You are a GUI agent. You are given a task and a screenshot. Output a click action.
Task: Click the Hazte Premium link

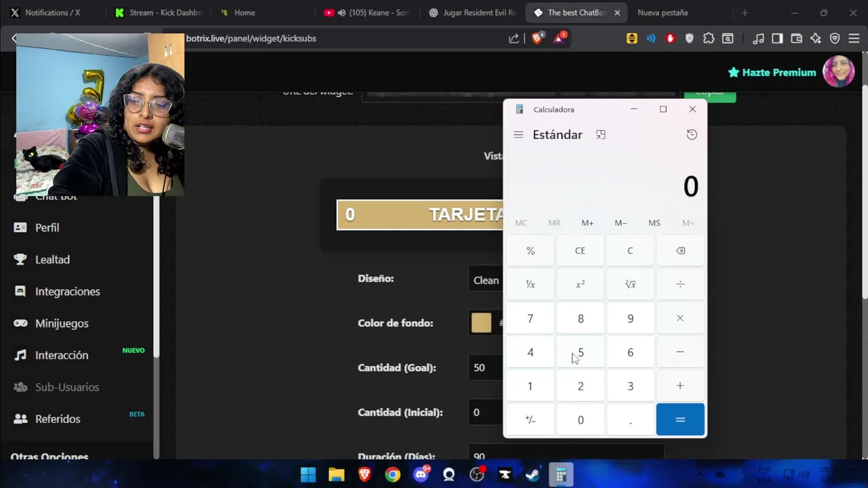[772, 73]
